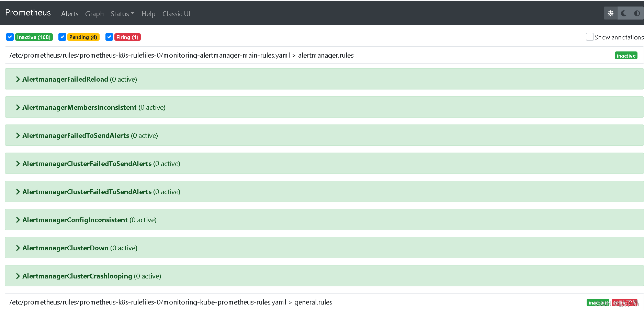644x310 pixels.
Task: Enable the Show annotations checkbox
Action: tap(590, 37)
